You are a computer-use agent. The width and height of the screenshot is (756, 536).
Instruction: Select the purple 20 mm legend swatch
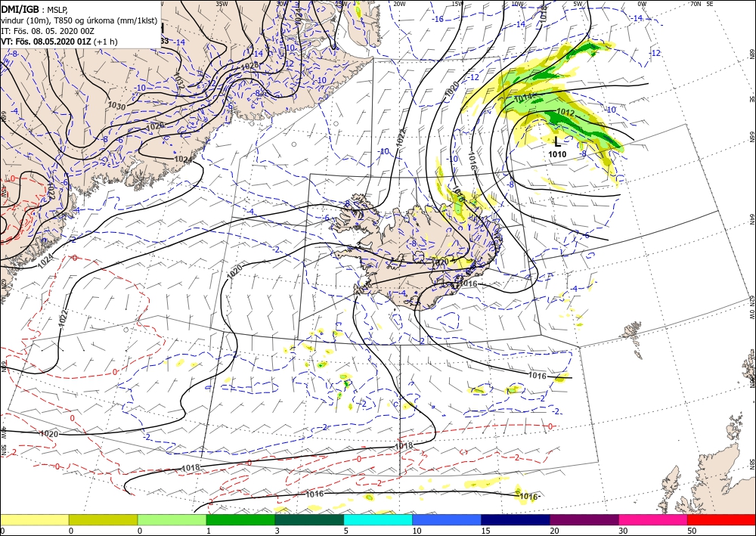584,520
